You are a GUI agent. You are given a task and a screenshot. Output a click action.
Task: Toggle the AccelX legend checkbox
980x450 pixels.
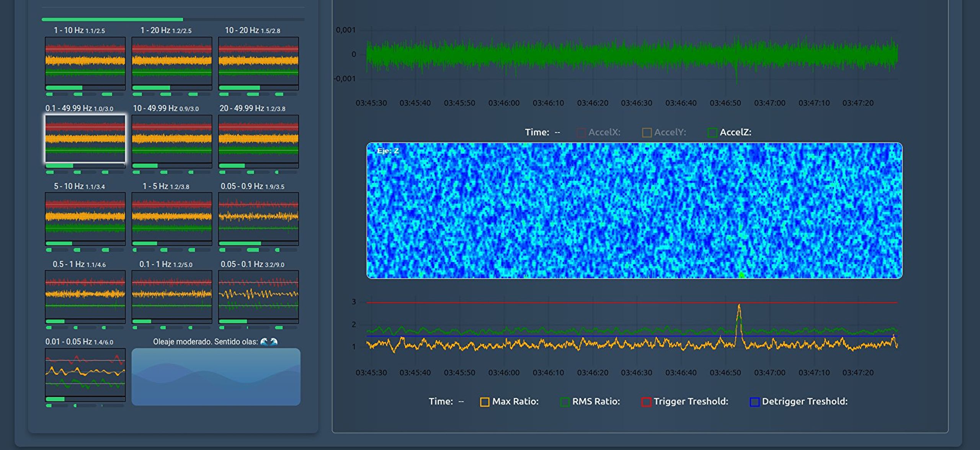click(x=581, y=133)
